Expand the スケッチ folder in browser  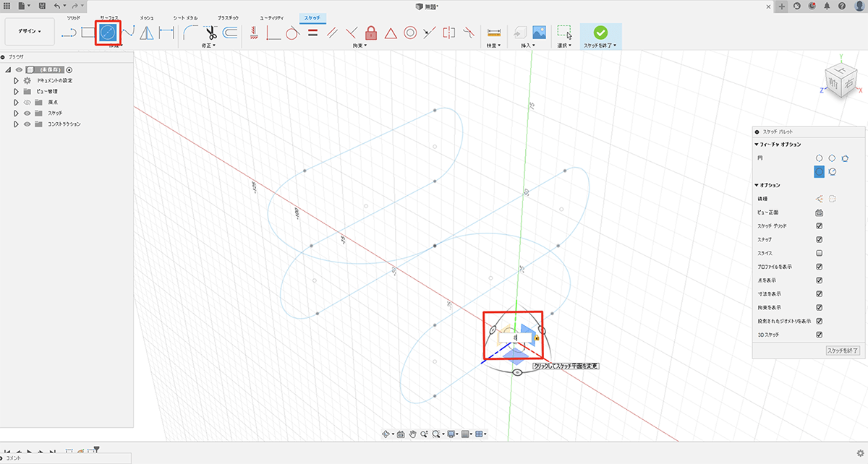click(16, 113)
